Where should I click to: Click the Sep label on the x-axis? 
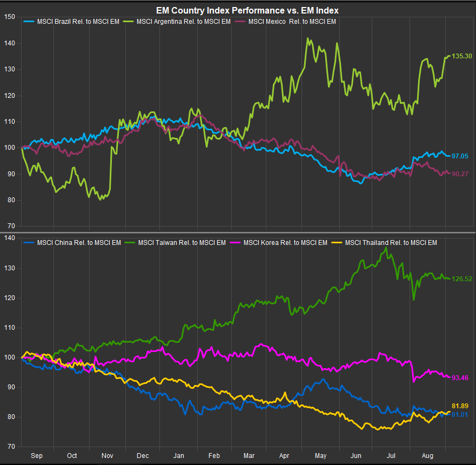pyautogui.click(x=37, y=456)
